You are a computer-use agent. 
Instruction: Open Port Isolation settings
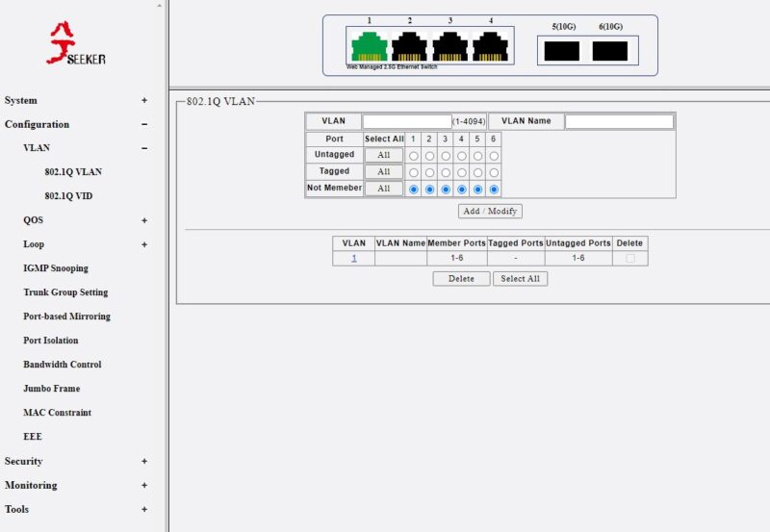pyautogui.click(x=51, y=341)
